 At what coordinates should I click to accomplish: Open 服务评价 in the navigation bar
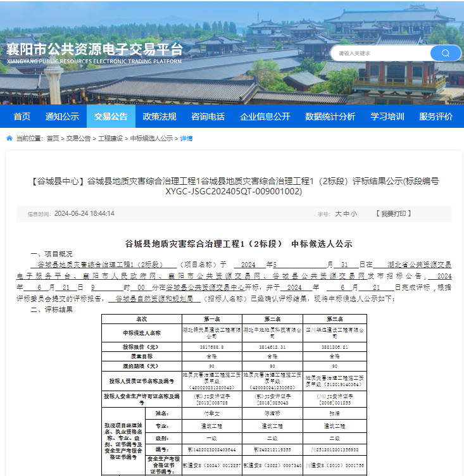click(x=436, y=116)
